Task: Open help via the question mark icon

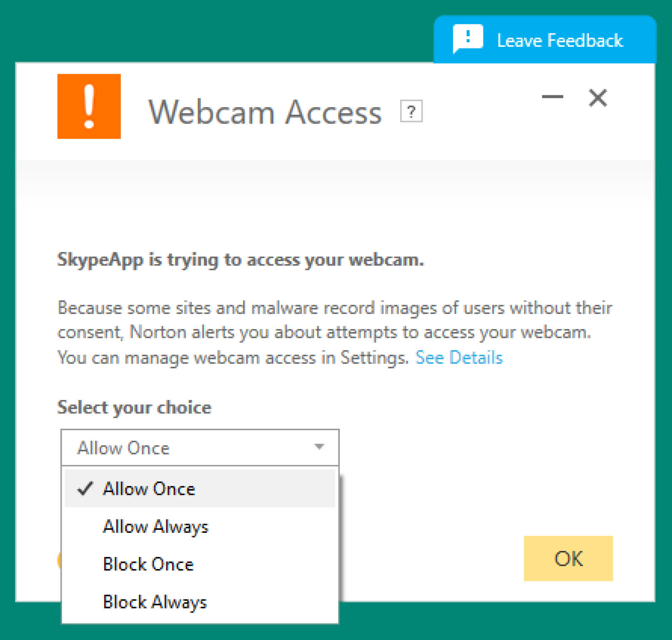Action: (411, 111)
